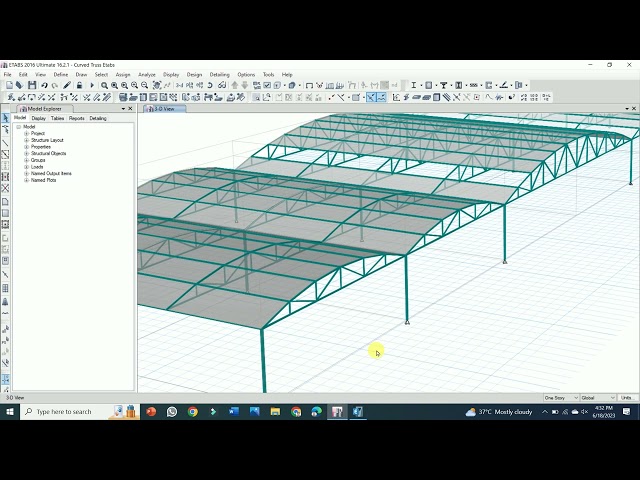This screenshot has height=480, width=640.
Task: Select the reshape object tool in left toolbar
Action: [5, 130]
